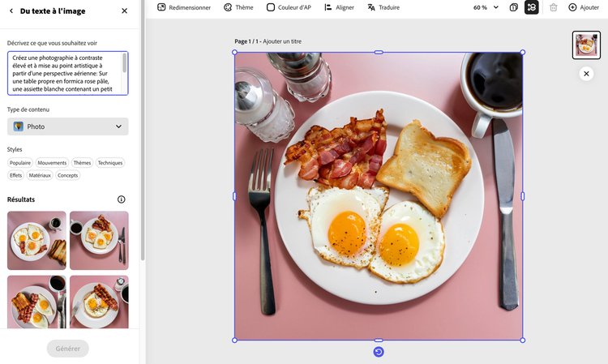Screen dimensions: 608x364
Task: Choose result with bacon on left side of plate
Action: click(x=36, y=302)
